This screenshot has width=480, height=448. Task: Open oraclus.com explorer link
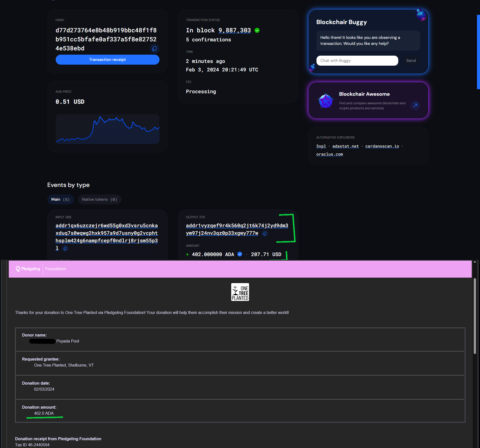[329, 154]
